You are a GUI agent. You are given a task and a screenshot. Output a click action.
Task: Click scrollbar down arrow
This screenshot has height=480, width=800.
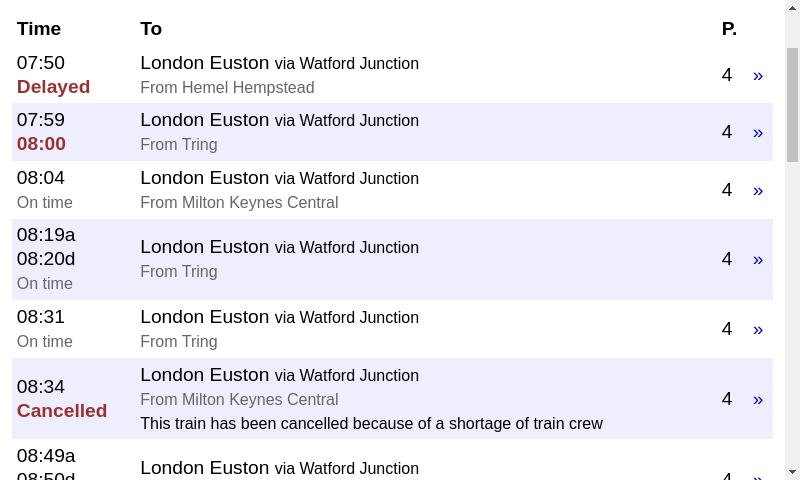tap(792, 471)
